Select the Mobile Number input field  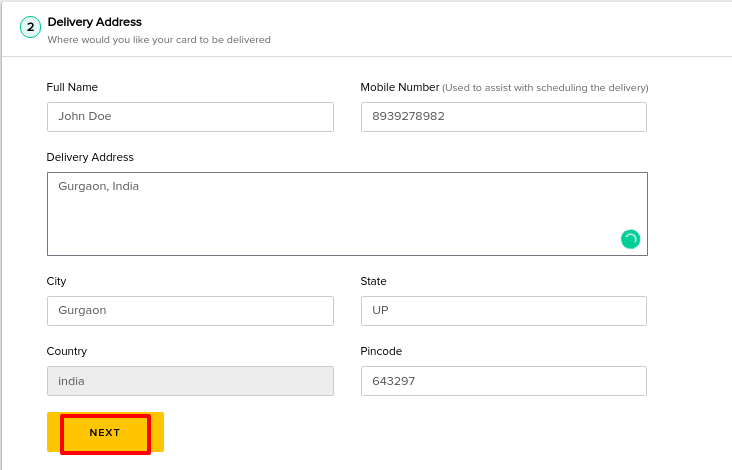504,117
